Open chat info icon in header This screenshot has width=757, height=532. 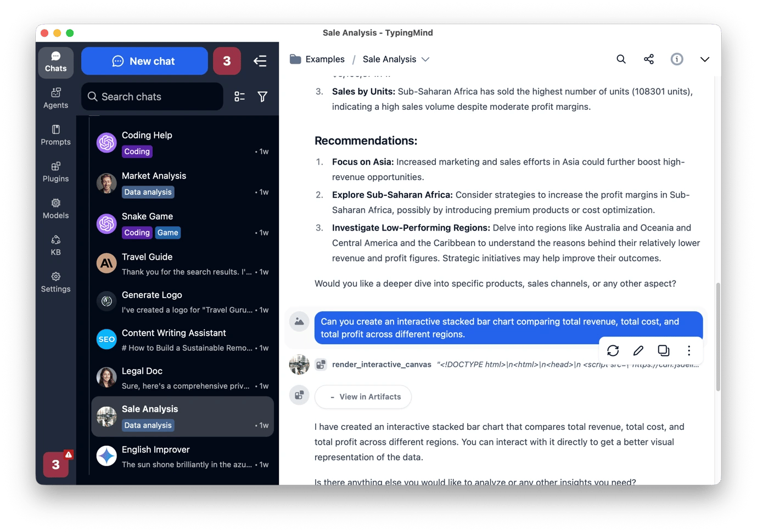point(677,59)
